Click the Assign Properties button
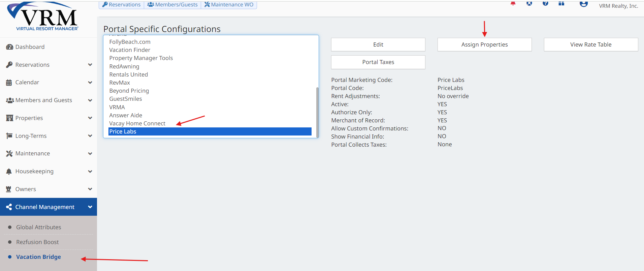Viewport: 644px width, 271px height. [485, 44]
